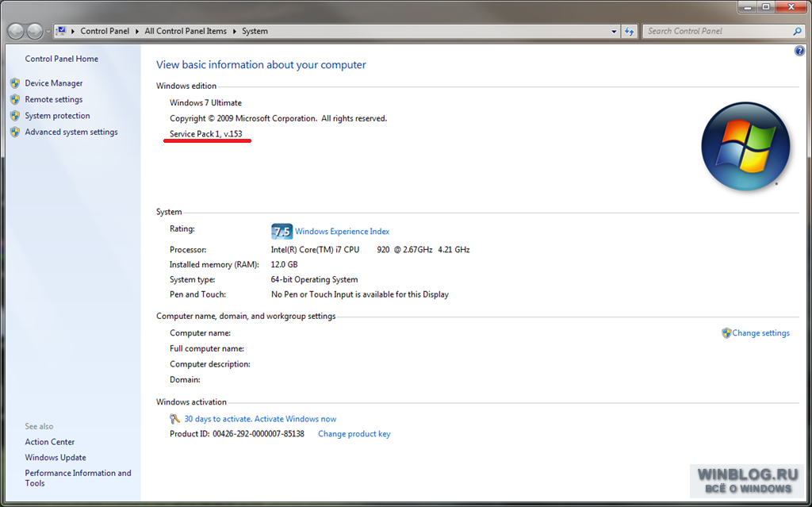Open System protection link

[57, 116]
